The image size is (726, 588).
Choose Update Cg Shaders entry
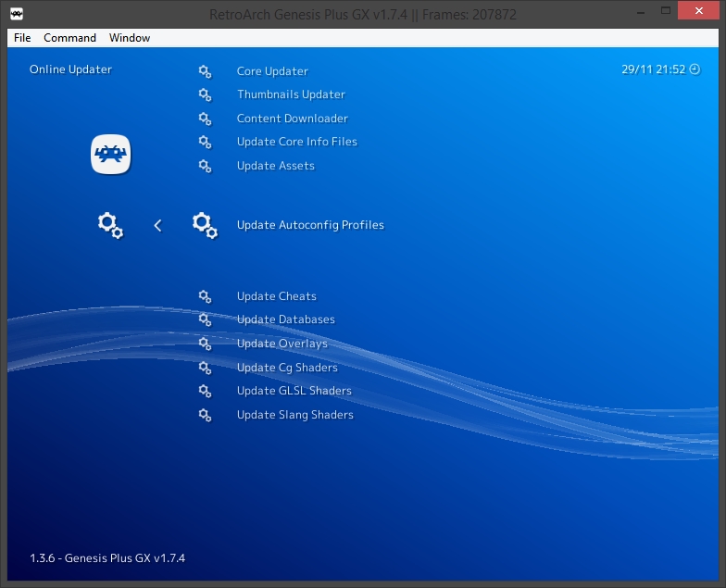point(287,368)
